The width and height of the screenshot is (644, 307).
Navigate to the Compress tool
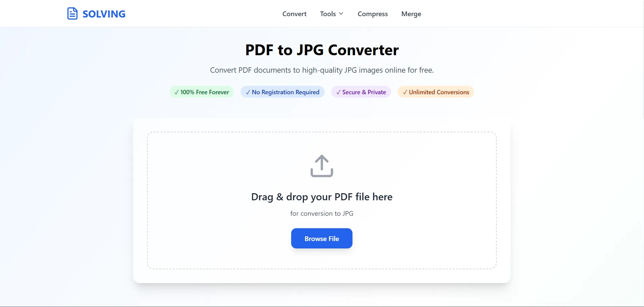coord(372,14)
